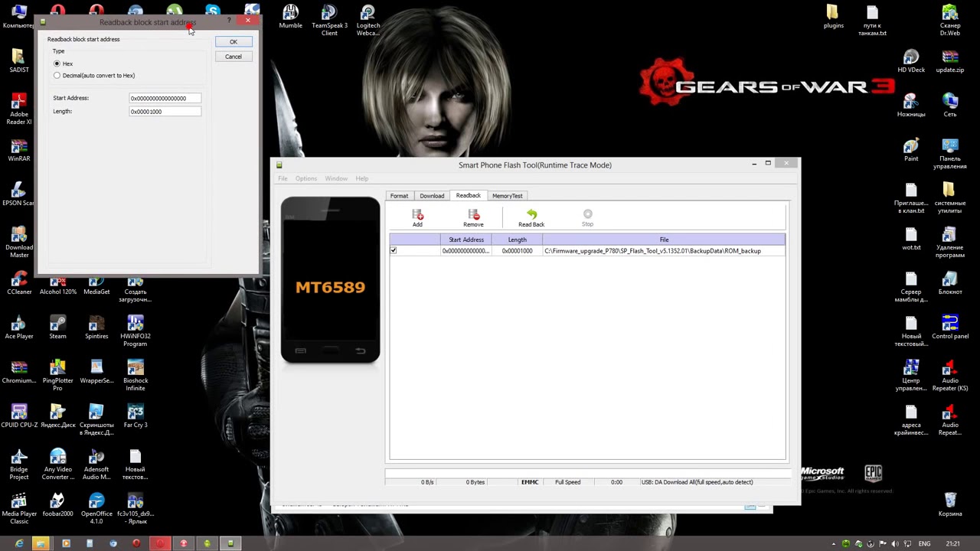The height and width of the screenshot is (551, 980).
Task: Select the Spintires desktop shortcut
Action: 96,328
